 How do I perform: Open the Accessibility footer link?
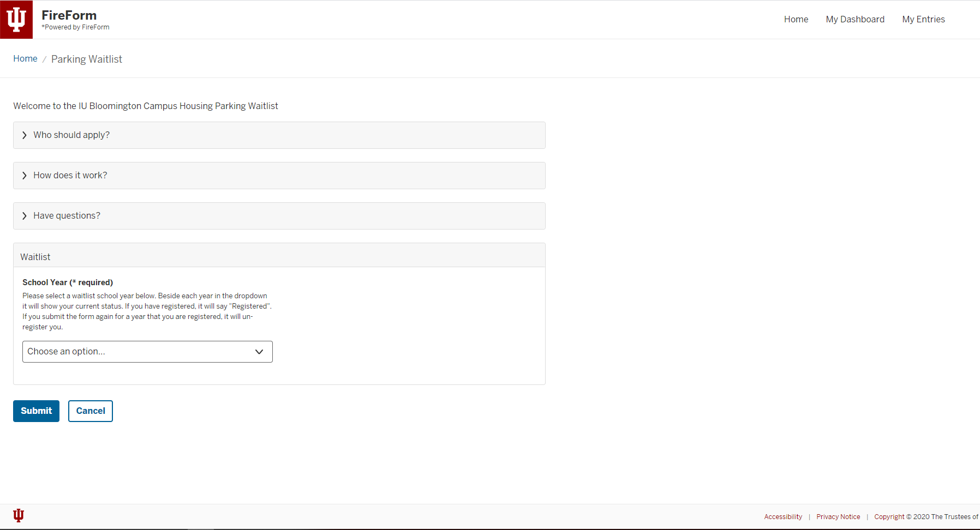(783, 517)
